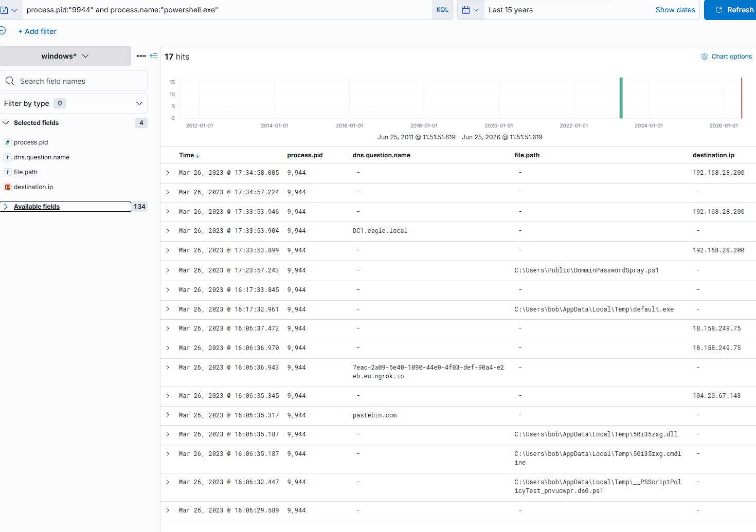This screenshot has width=756, height=532.
Task: Click the process.pid column header
Action: [x=305, y=155]
